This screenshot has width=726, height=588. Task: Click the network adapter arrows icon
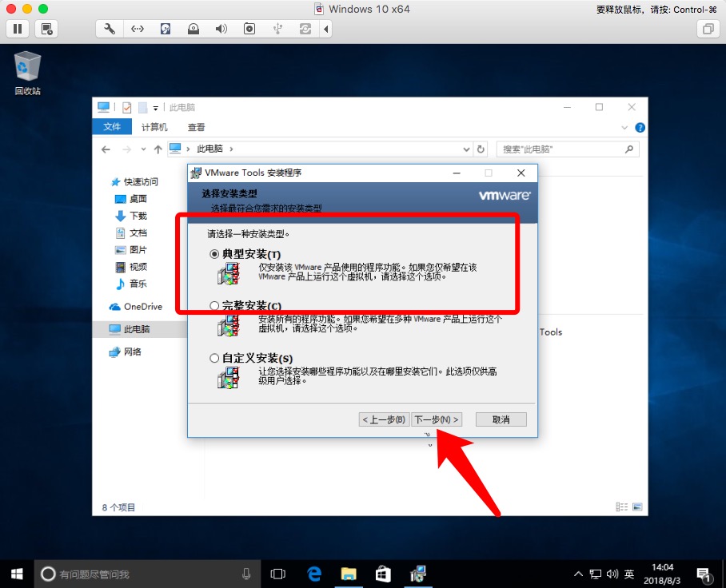tap(138, 29)
